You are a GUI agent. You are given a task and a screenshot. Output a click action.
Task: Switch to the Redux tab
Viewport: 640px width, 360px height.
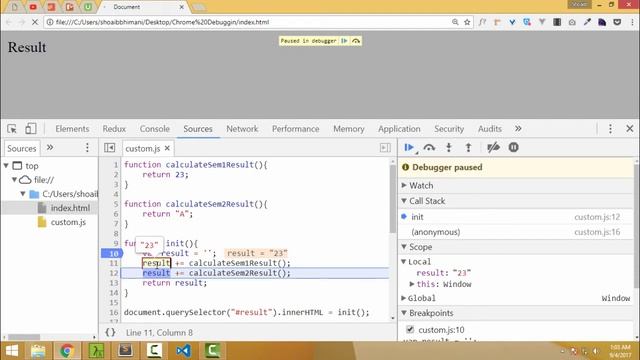[114, 129]
